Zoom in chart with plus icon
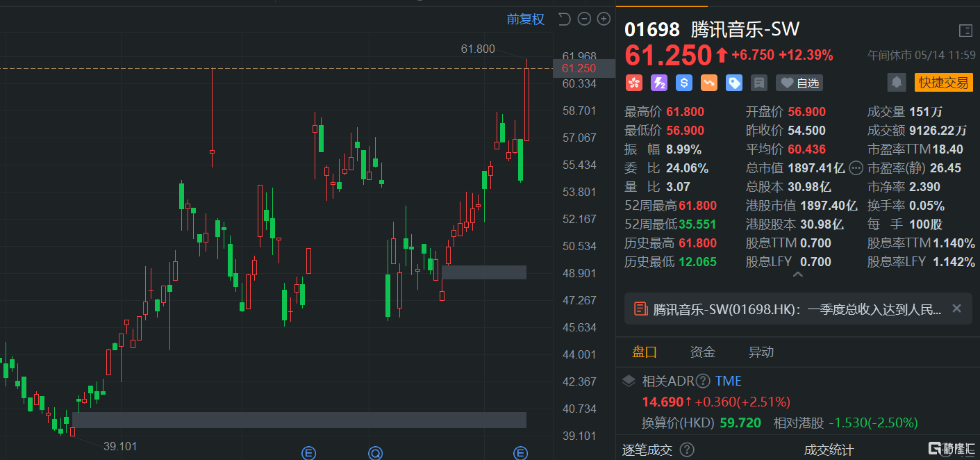Screen dimensions: 980x460 coord(604,19)
